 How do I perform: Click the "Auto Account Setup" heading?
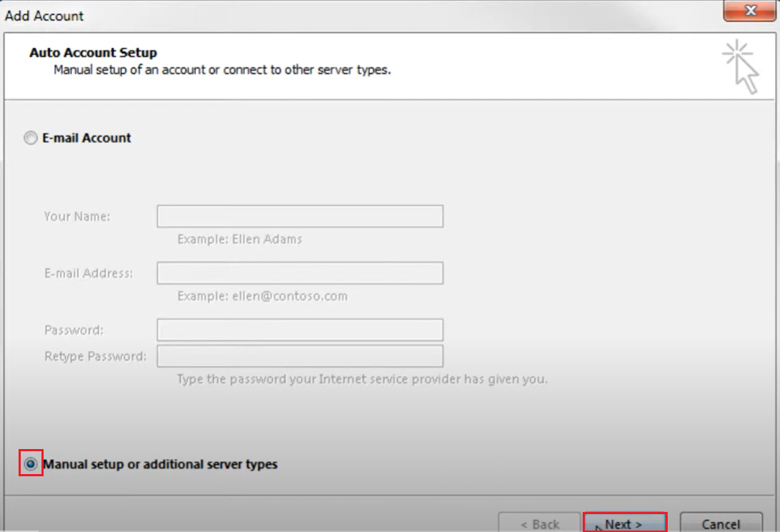(x=93, y=53)
